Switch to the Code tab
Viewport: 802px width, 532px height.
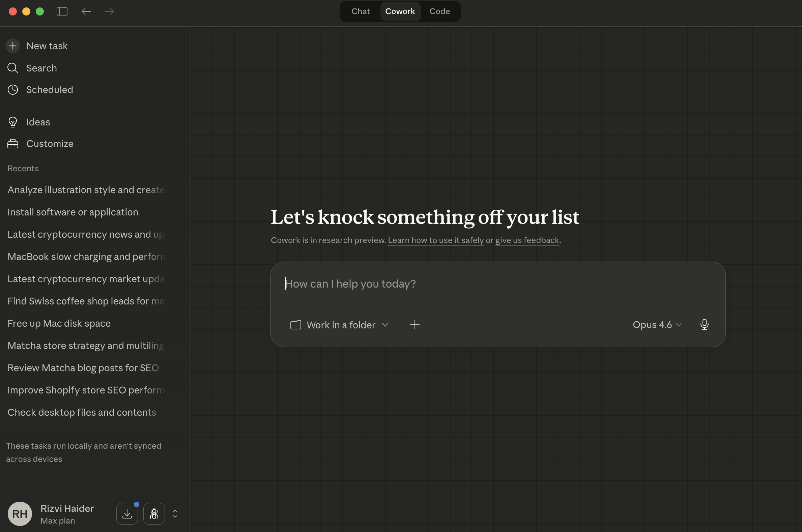coord(439,11)
